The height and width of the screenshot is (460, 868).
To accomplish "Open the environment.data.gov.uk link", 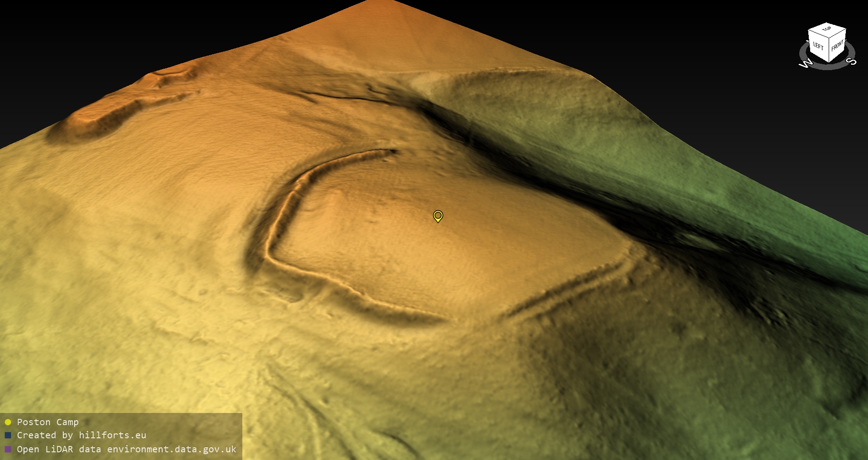I will point(171,450).
